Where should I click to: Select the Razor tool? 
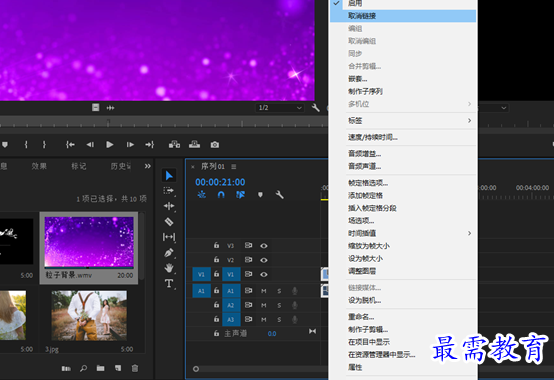[169, 221]
